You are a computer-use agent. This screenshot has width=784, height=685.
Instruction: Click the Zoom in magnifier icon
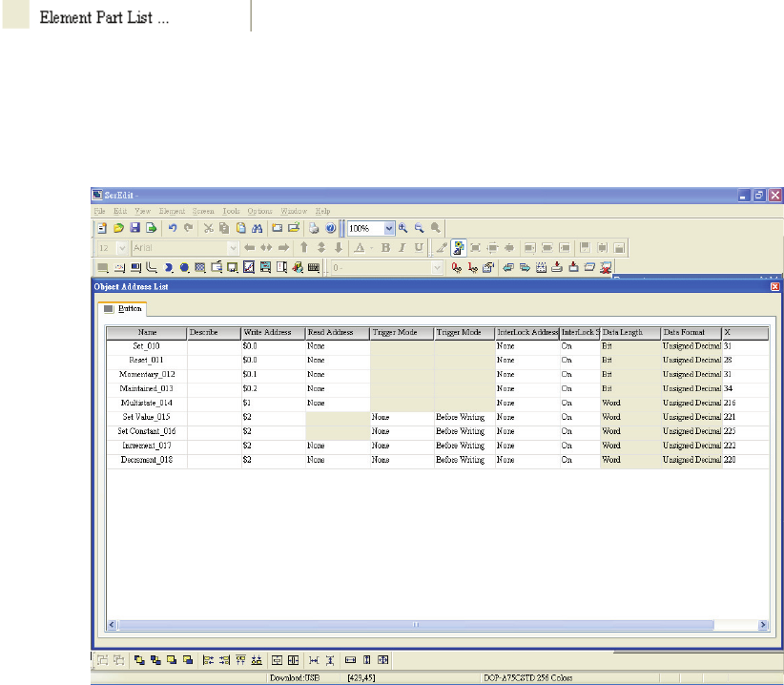click(x=403, y=229)
